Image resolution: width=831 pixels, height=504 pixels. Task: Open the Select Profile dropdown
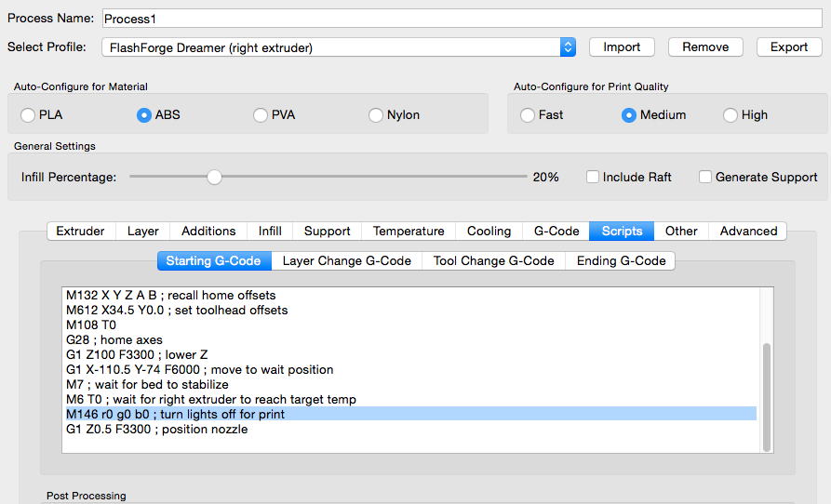tap(339, 47)
